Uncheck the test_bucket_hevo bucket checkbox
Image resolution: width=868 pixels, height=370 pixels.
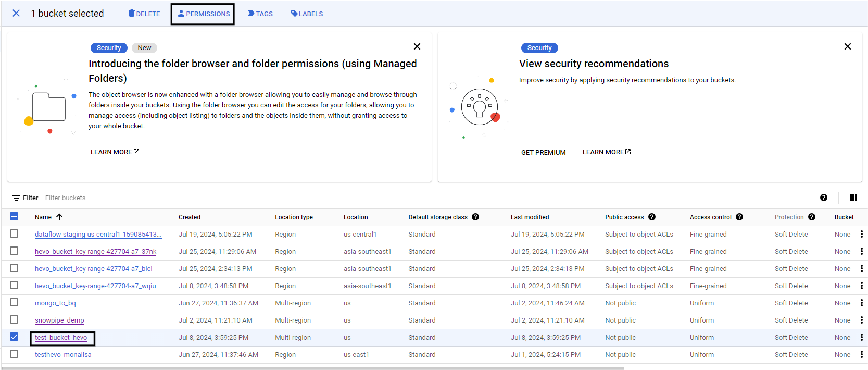click(x=14, y=337)
